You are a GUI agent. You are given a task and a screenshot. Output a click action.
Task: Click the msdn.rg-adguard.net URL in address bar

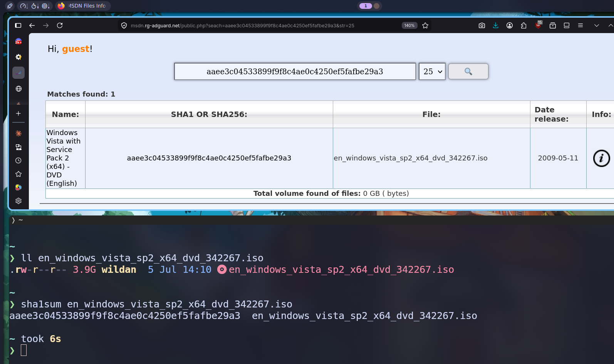click(x=242, y=25)
